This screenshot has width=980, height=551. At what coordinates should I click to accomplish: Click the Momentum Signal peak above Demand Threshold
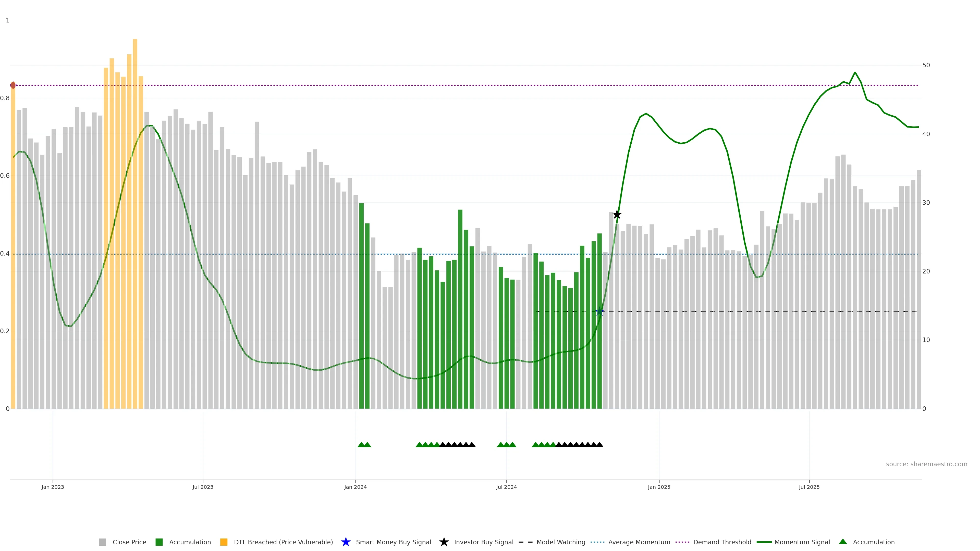(855, 72)
